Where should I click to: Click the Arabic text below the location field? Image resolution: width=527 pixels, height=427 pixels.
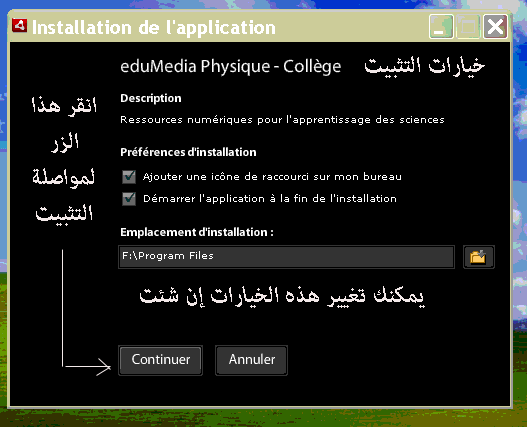coord(282,297)
